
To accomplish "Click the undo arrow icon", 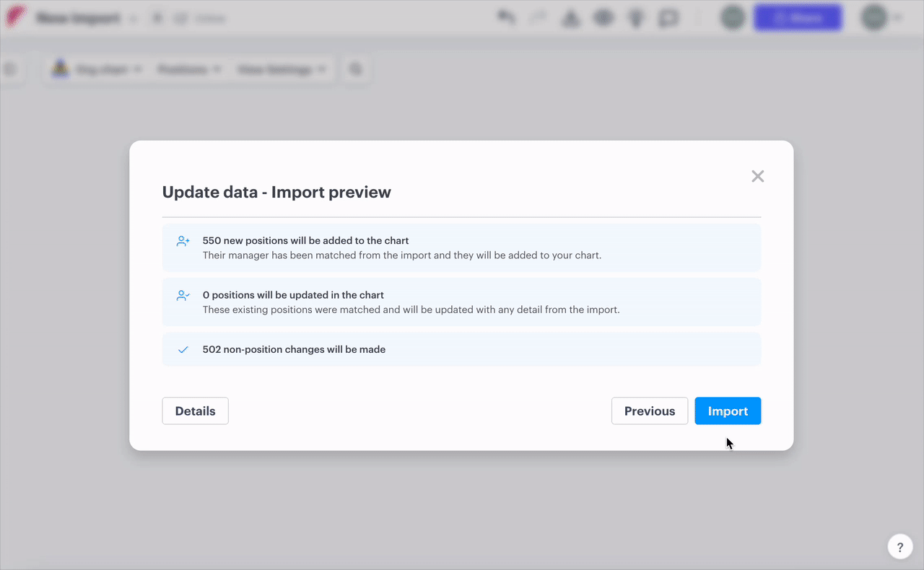I will (507, 18).
